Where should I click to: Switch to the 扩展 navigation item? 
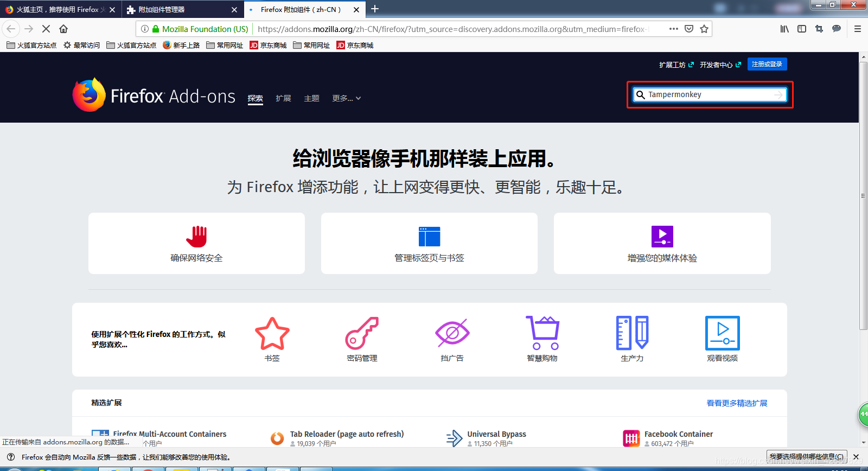[283, 98]
